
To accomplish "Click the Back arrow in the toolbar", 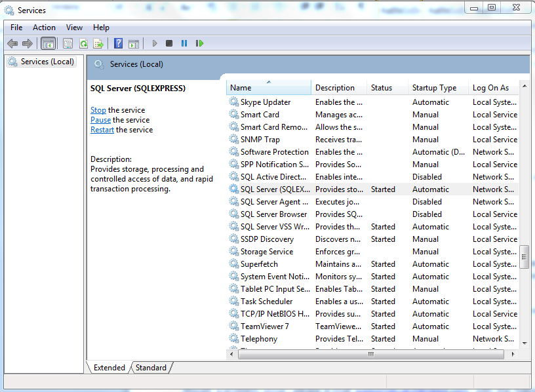I will coord(12,43).
